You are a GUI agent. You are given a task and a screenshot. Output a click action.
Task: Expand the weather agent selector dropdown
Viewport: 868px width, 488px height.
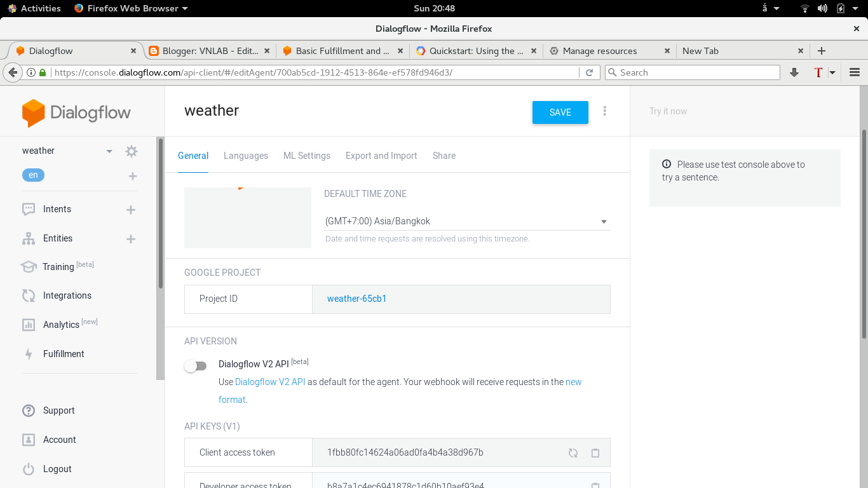coord(109,151)
